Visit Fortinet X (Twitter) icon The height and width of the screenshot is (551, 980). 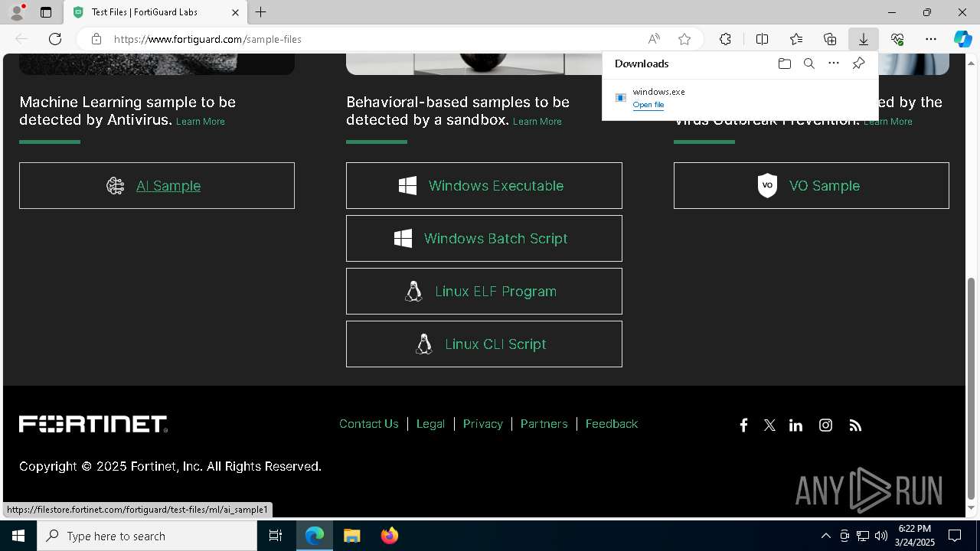pos(769,425)
